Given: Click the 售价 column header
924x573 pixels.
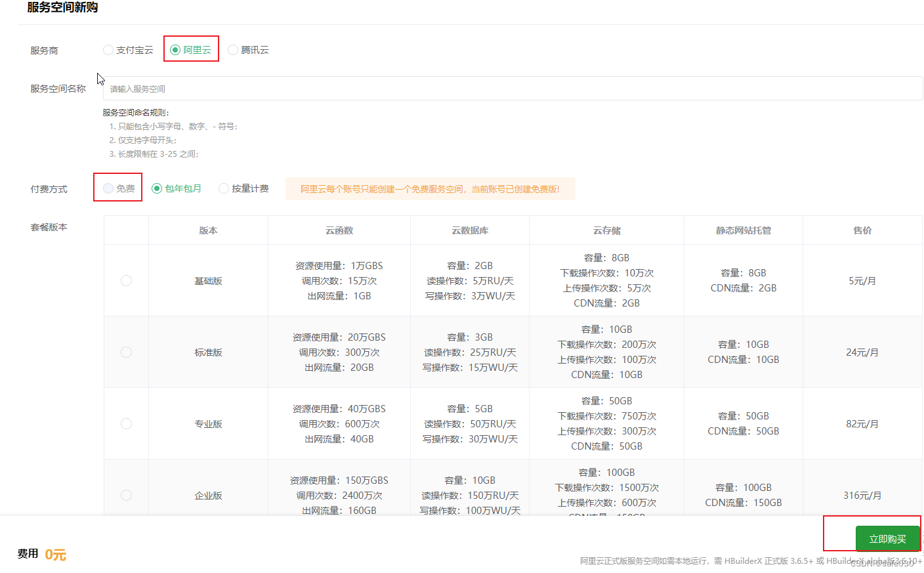Looking at the screenshot, I should pyautogui.click(x=862, y=230).
